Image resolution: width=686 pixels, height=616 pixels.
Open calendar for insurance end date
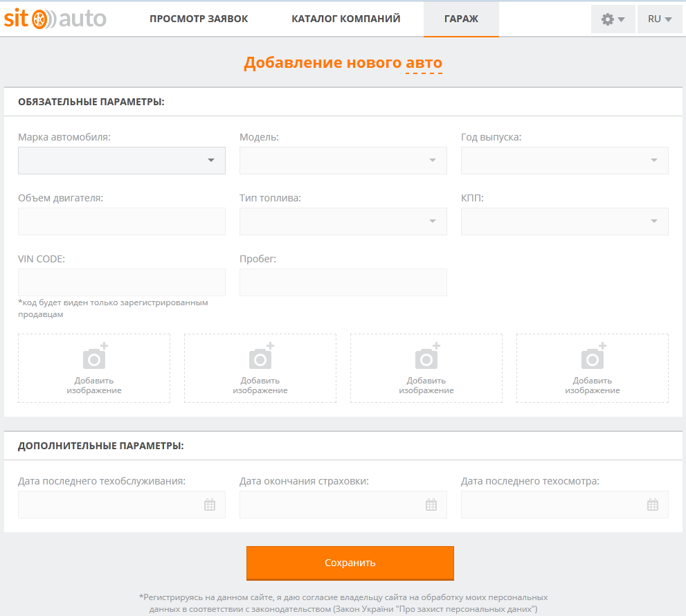tap(431, 505)
